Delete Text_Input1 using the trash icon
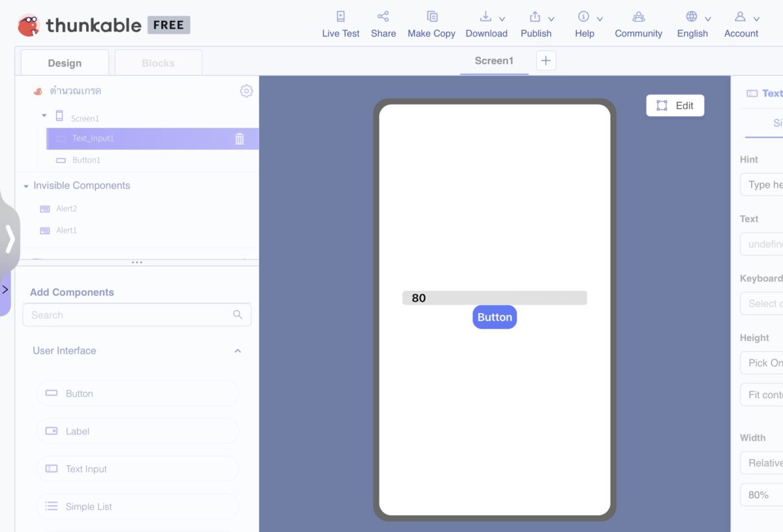 (x=239, y=138)
